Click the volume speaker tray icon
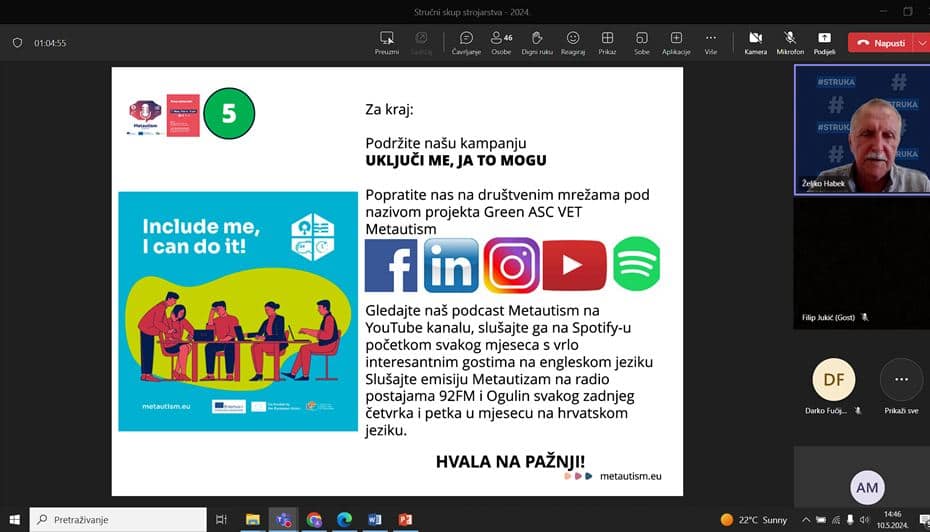 [x=864, y=520]
